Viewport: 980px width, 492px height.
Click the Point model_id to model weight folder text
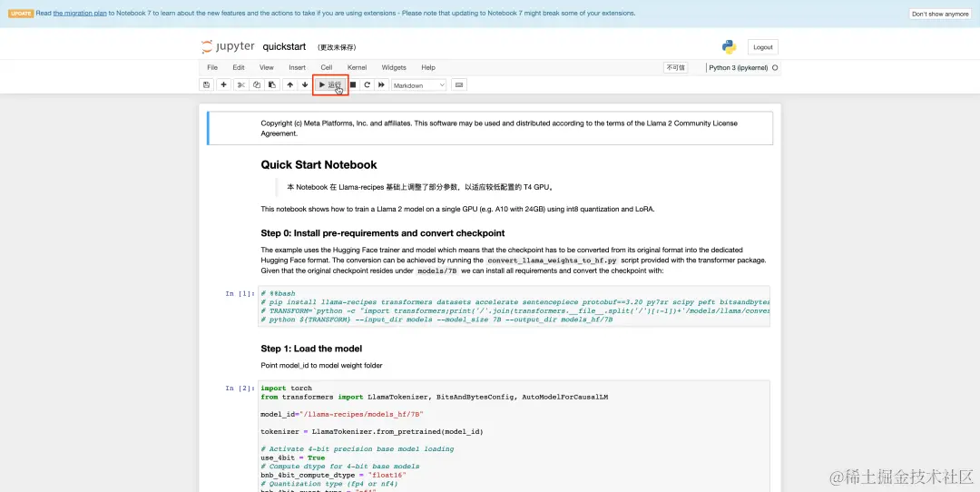point(321,365)
